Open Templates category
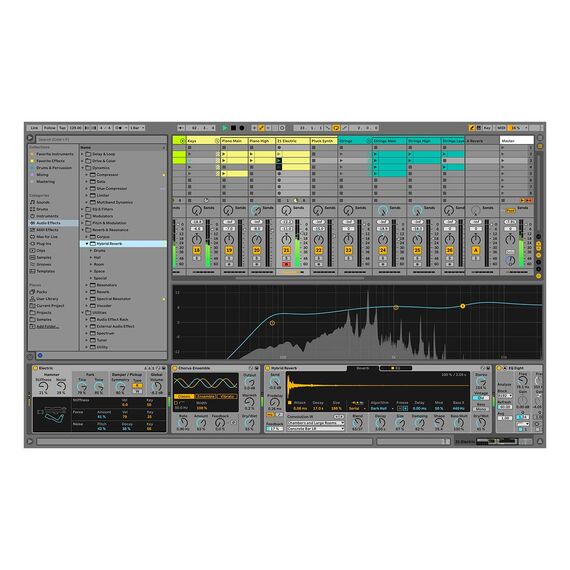Screen dimensions: 570x570 pyautogui.click(x=46, y=271)
